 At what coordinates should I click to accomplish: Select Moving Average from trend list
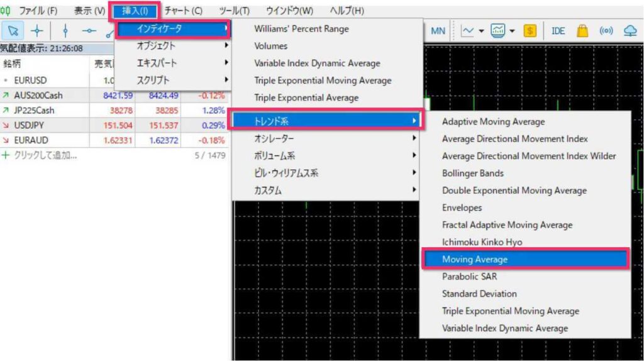(525, 259)
